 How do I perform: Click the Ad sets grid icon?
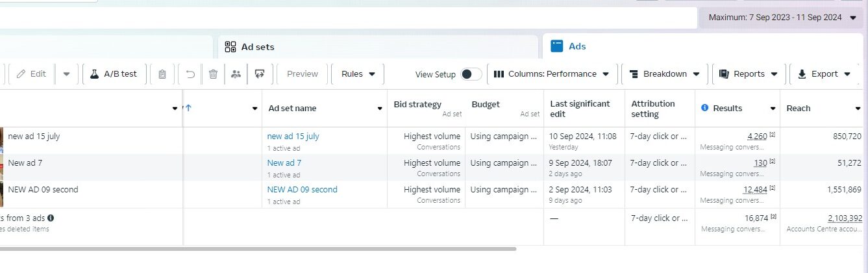pos(230,47)
